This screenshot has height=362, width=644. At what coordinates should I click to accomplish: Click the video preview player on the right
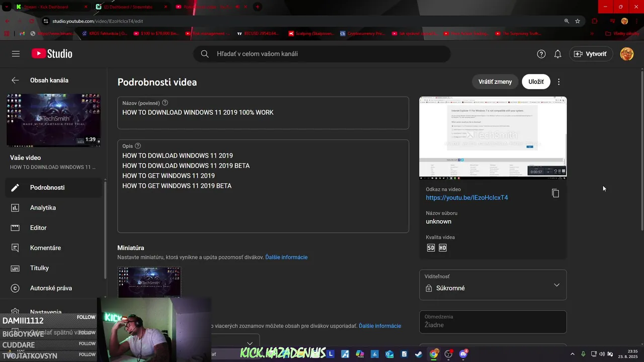coord(493,138)
